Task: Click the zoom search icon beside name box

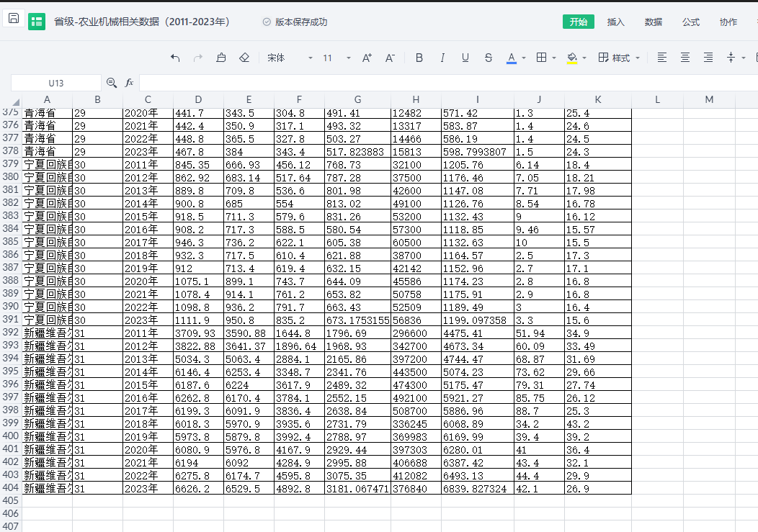Action: coord(112,83)
